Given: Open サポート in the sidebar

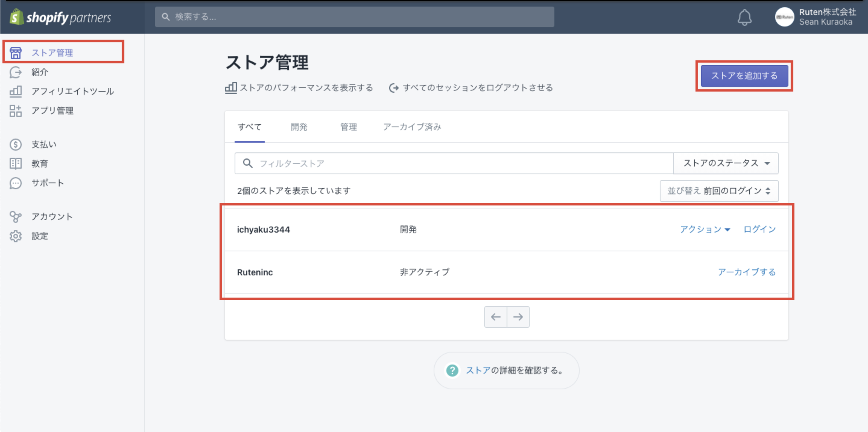Looking at the screenshot, I should click(48, 183).
